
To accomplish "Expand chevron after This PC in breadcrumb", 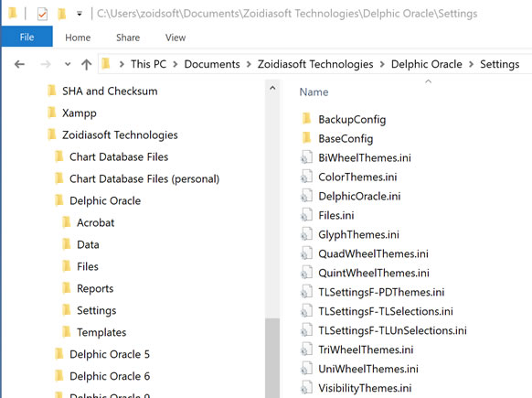I will click(x=176, y=64).
